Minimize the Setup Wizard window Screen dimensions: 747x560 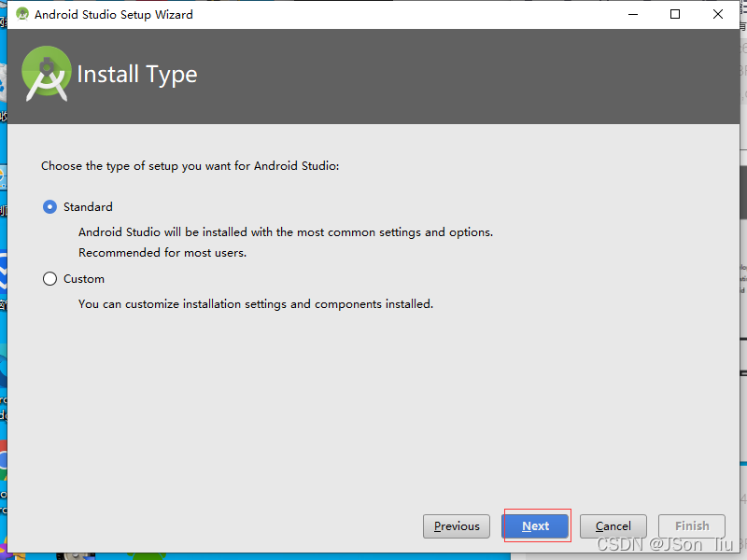[633, 14]
